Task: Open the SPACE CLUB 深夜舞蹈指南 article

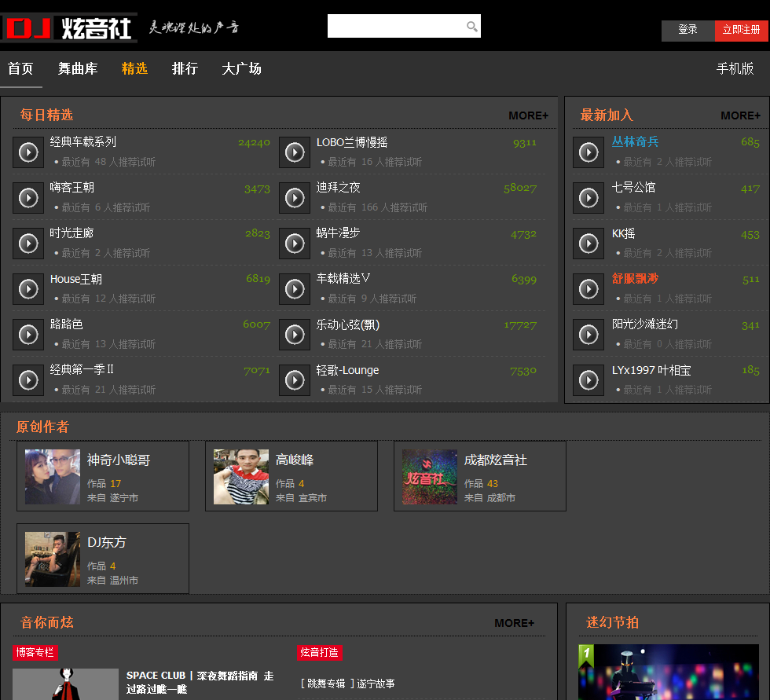Action: pyautogui.click(x=200, y=683)
